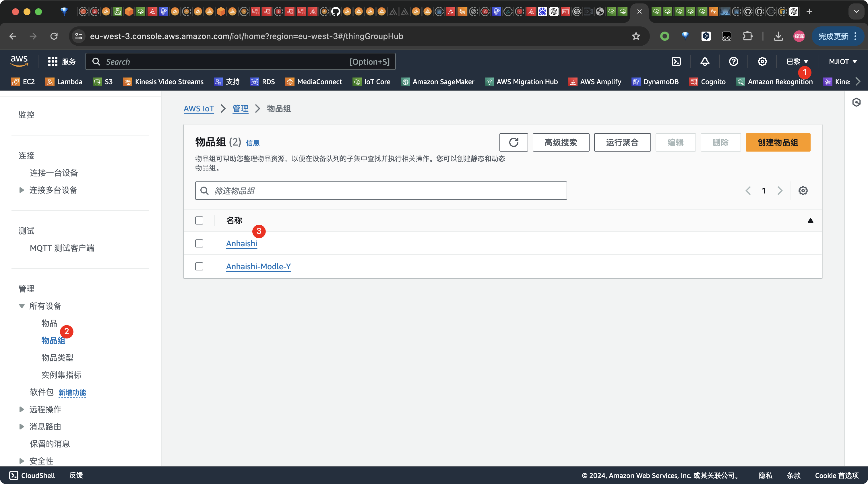
Task: Go to next page of thing groups
Action: click(780, 190)
